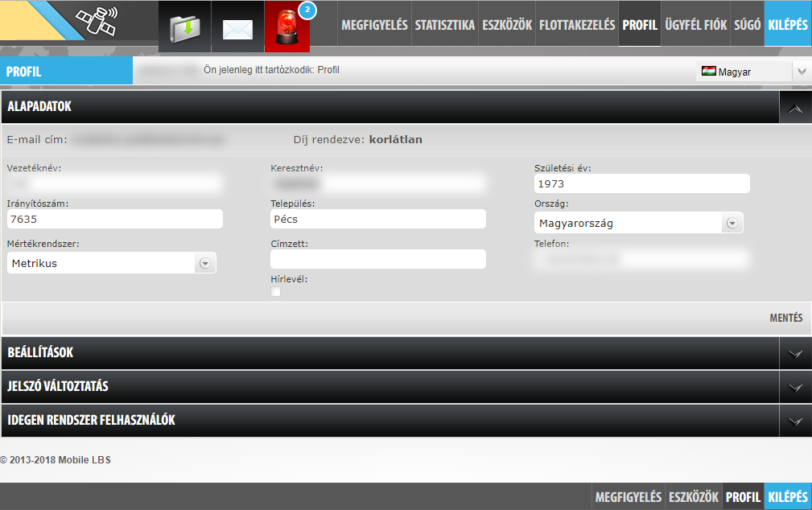Click the Hungarian flag icon
This screenshot has width=812, height=510.
click(709, 72)
